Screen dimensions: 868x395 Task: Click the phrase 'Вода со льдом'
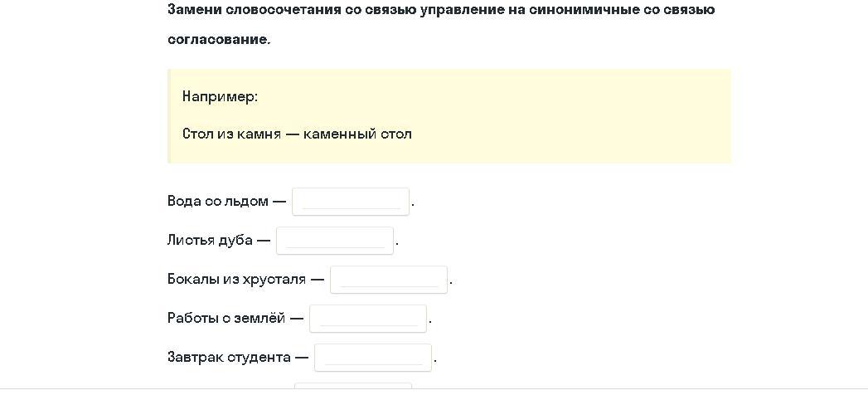217,201
